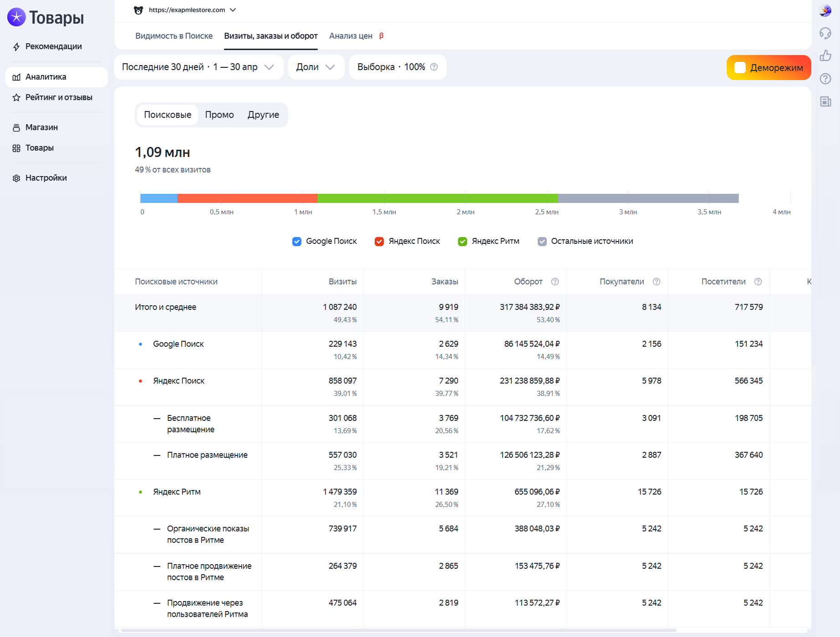
Task: Click the Товары grid icon in sidebar
Action: (x=16, y=148)
